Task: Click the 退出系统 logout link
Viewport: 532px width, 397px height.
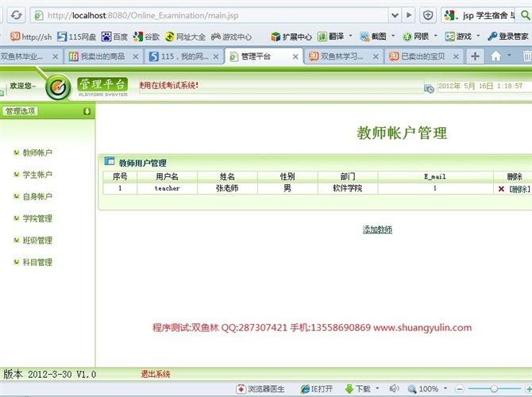Action: (x=156, y=374)
